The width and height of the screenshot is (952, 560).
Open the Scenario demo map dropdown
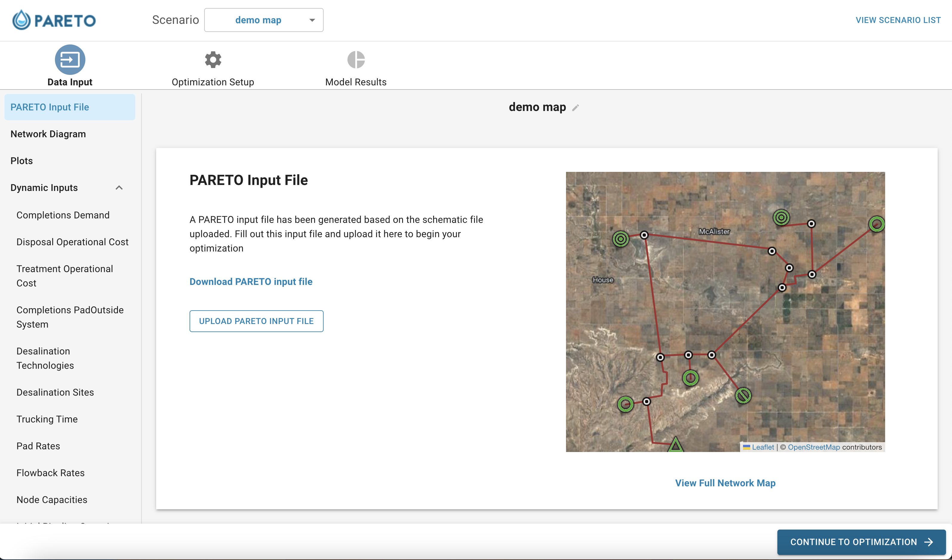coord(264,20)
